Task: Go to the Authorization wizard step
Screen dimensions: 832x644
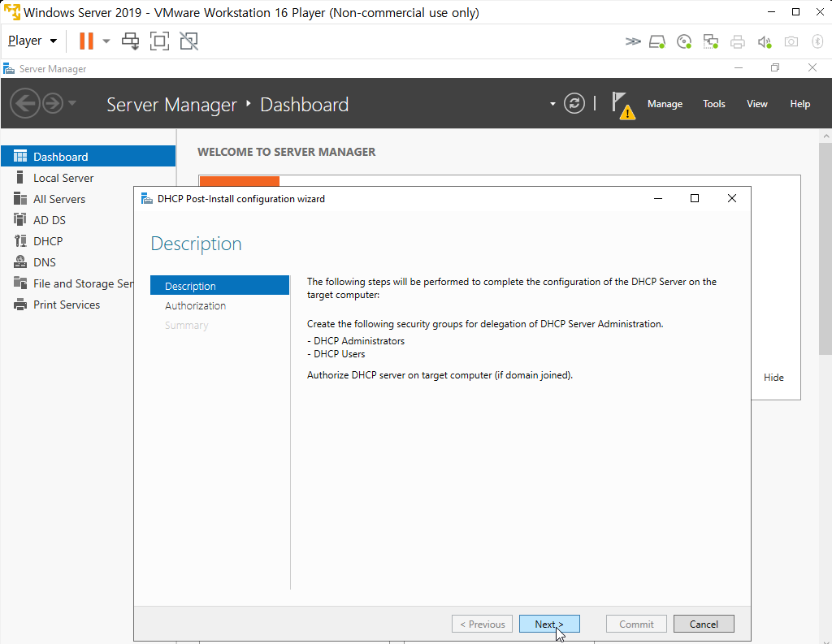Action: (x=219, y=305)
